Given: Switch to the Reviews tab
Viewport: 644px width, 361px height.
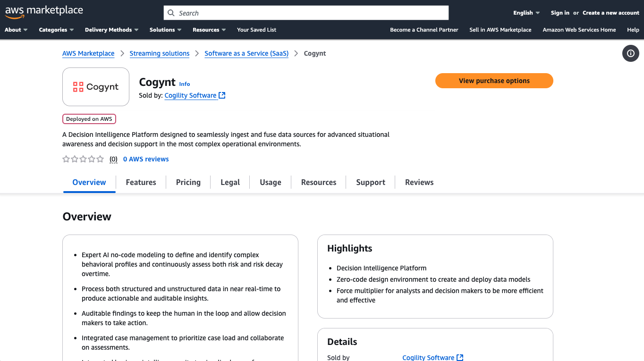Looking at the screenshot, I should 419,183.
